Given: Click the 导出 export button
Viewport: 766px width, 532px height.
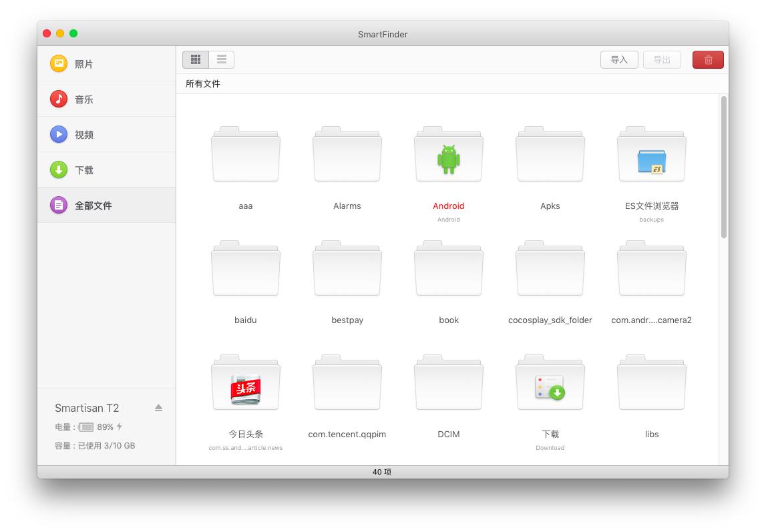Looking at the screenshot, I should (662, 60).
